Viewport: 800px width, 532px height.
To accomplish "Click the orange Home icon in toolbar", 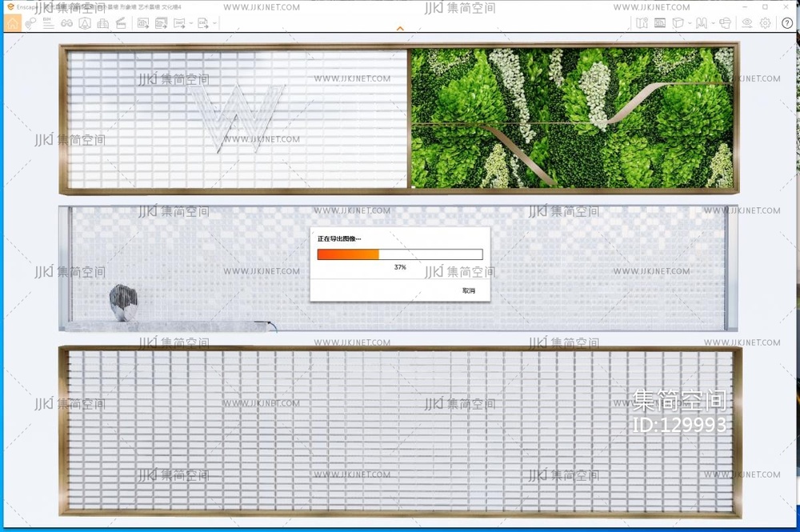I will click(13, 23).
